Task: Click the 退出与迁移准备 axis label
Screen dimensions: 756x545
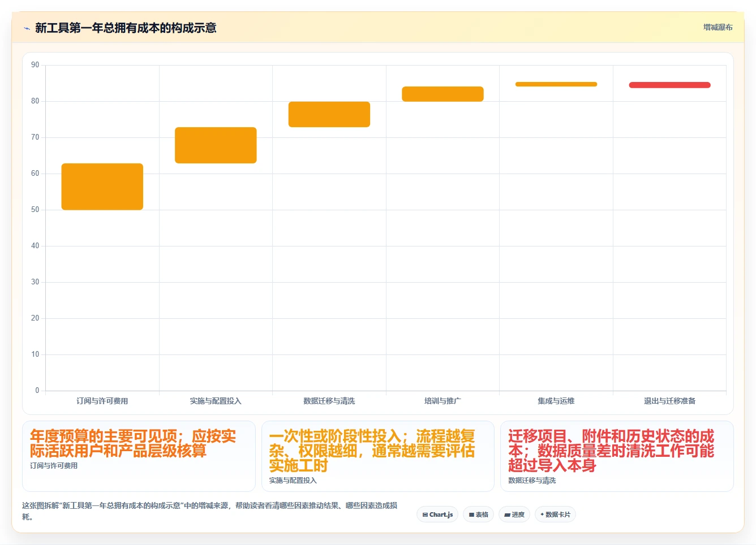Action: (x=669, y=401)
